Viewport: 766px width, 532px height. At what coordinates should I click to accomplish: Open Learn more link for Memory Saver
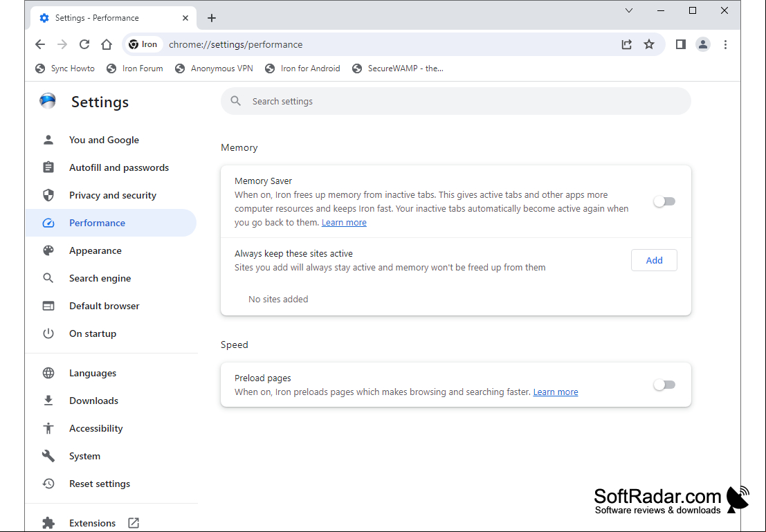344,222
